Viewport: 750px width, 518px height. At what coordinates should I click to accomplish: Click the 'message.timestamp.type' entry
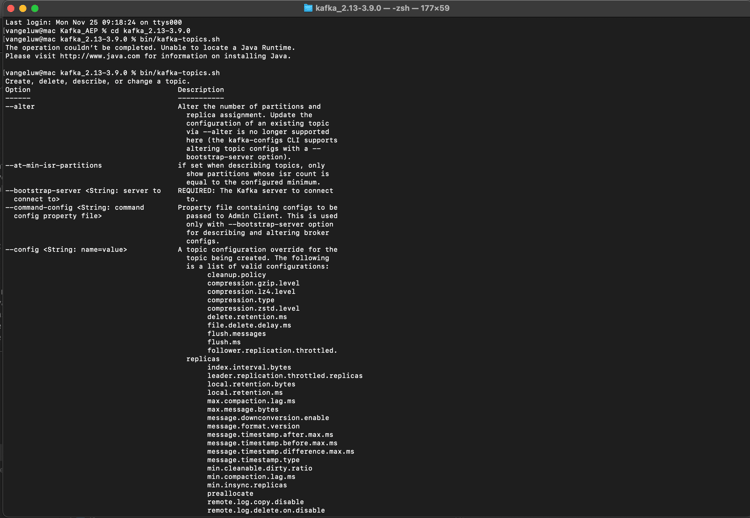[253, 460]
